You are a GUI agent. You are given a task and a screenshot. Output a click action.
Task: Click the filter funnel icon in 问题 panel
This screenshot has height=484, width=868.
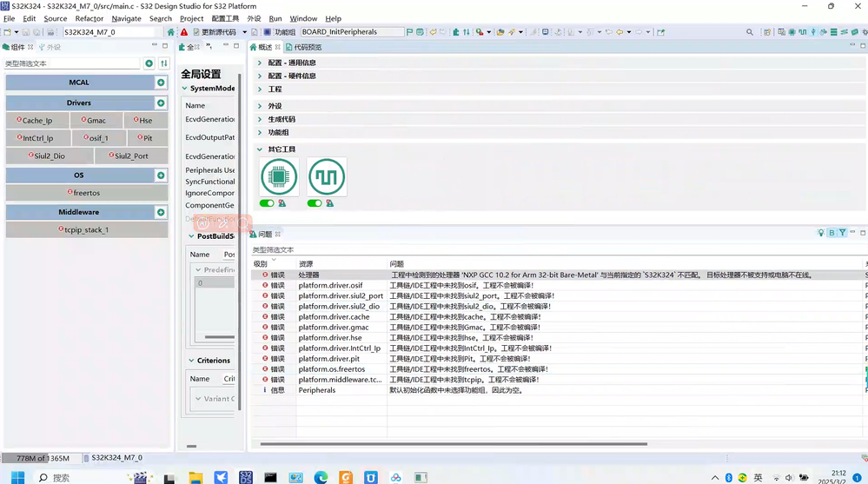(843, 233)
